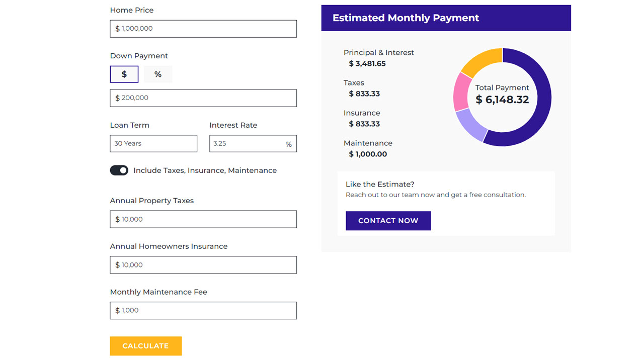Select the dollar ($) down payment mode
Viewport: 644px width, 362px height.
coord(124,74)
